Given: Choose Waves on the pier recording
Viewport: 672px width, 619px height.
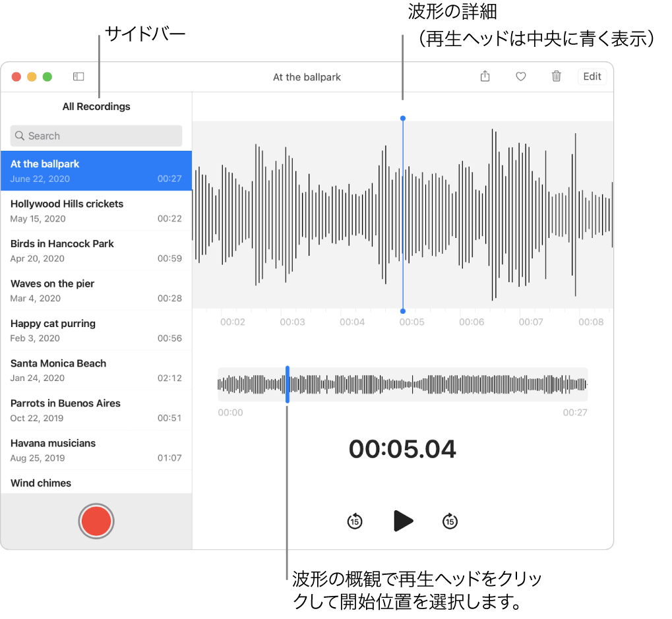Looking at the screenshot, I should click(x=96, y=291).
